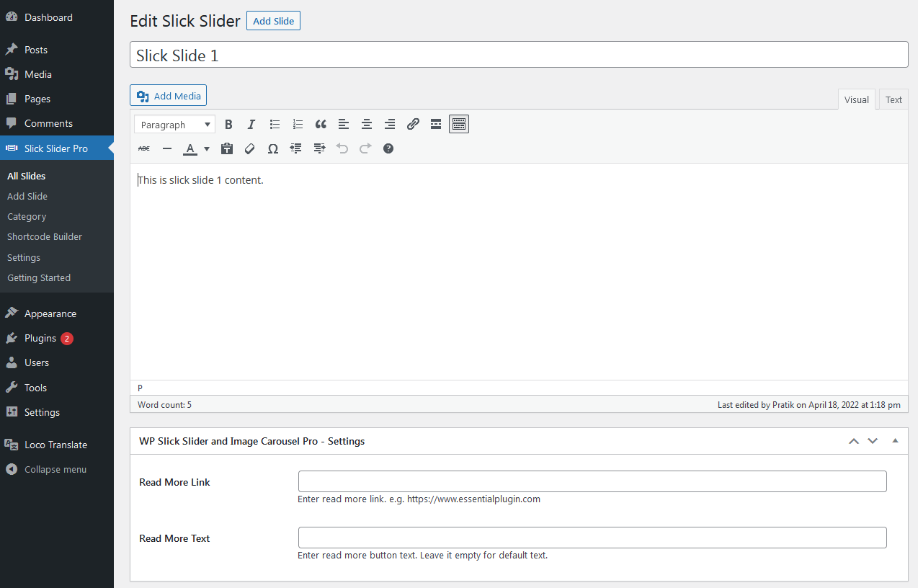Image resolution: width=918 pixels, height=588 pixels.
Task: Insert a horizontal line
Action: pyautogui.click(x=167, y=148)
